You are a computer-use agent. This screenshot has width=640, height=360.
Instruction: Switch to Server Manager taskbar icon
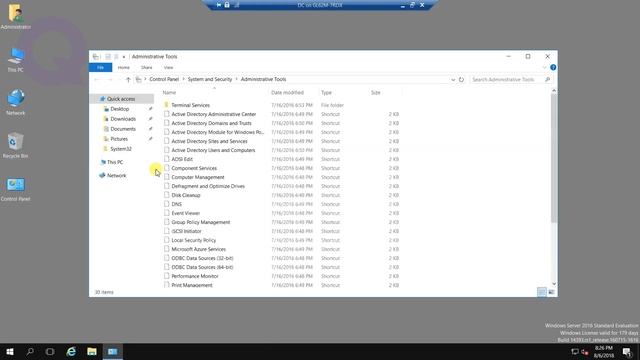[x=113, y=351]
